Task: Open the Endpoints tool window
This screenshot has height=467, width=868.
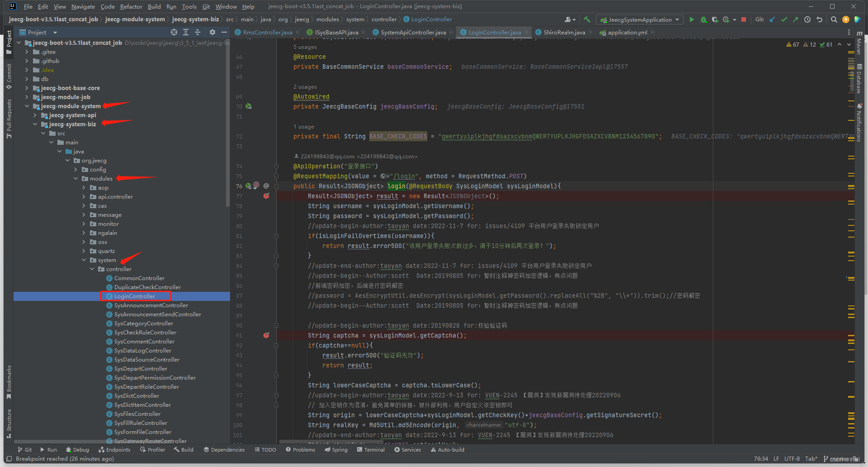Action: (x=114, y=450)
